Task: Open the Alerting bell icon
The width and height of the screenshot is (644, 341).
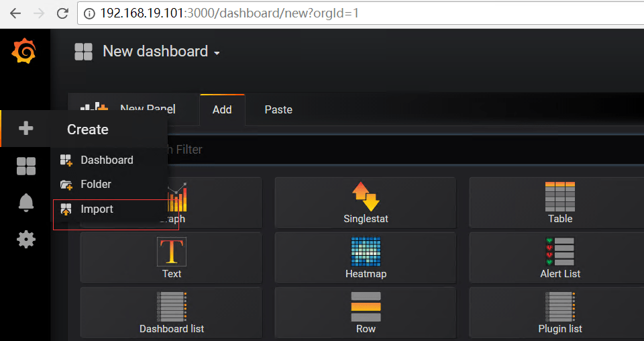Action: (x=26, y=203)
